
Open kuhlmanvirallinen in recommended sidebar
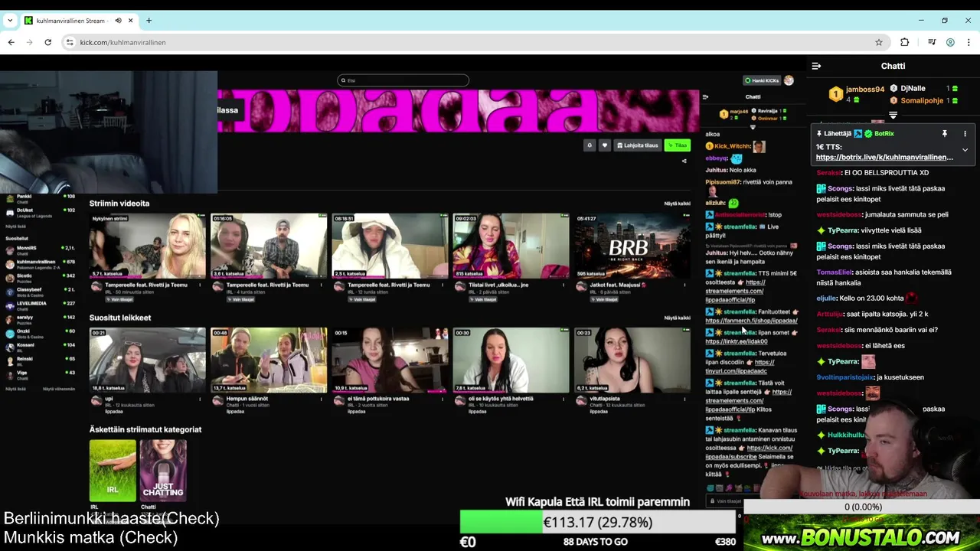point(41,263)
